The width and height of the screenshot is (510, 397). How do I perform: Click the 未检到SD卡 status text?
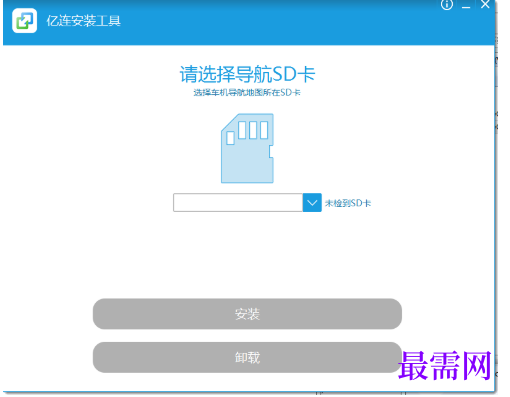point(348,203)
